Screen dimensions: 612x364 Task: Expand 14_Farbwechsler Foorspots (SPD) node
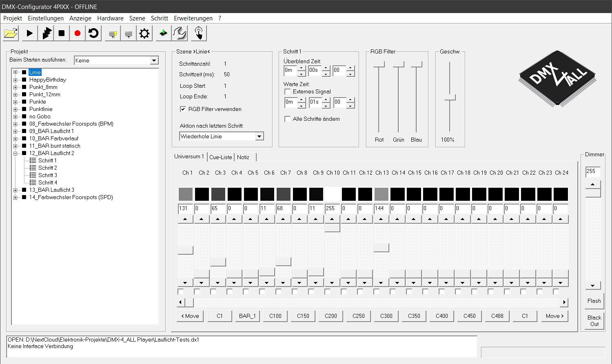click(16, 197)
